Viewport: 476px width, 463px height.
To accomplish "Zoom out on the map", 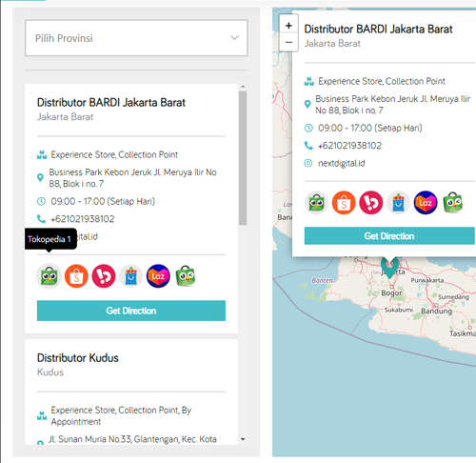I will pyautogui.click(x=288, y=42).
